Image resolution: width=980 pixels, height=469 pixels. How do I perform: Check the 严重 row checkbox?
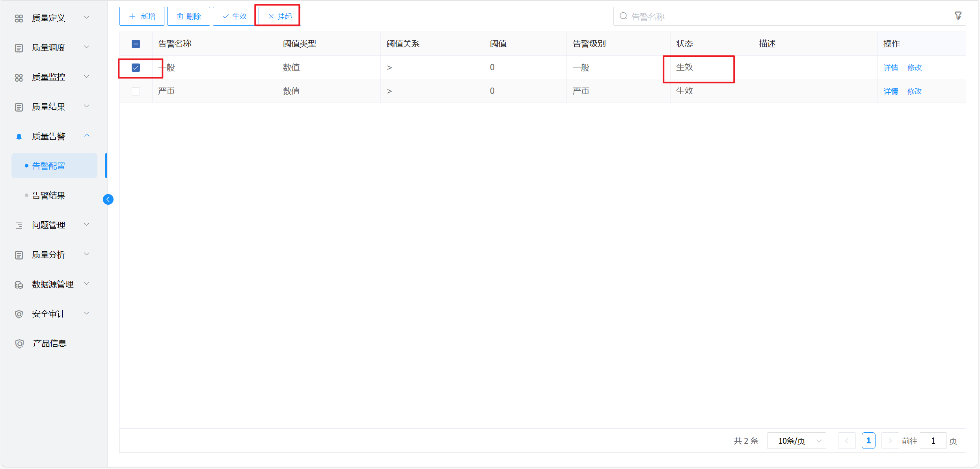click(136, 91)
